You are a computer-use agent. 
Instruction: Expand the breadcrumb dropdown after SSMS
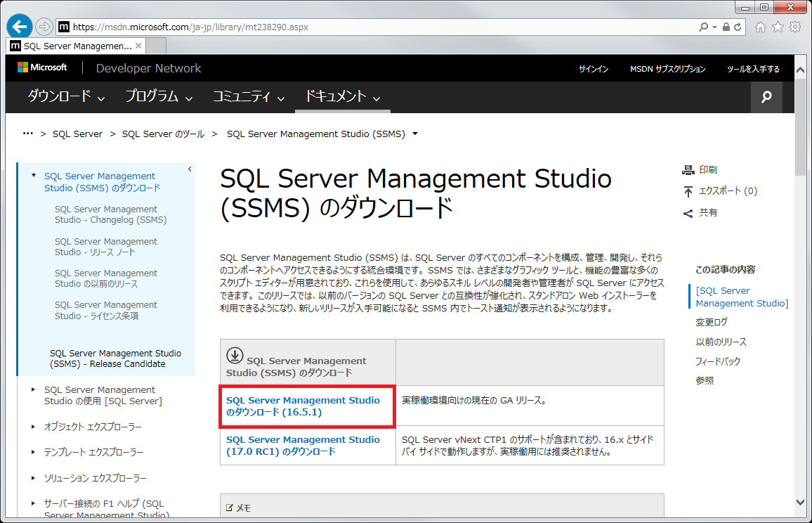click(415, 134)
